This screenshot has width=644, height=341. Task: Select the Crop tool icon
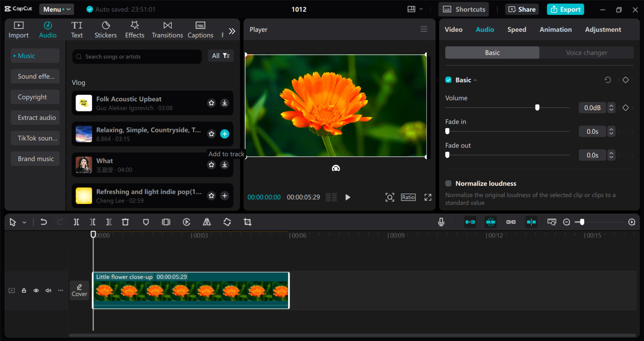click(x=248, y=222)
